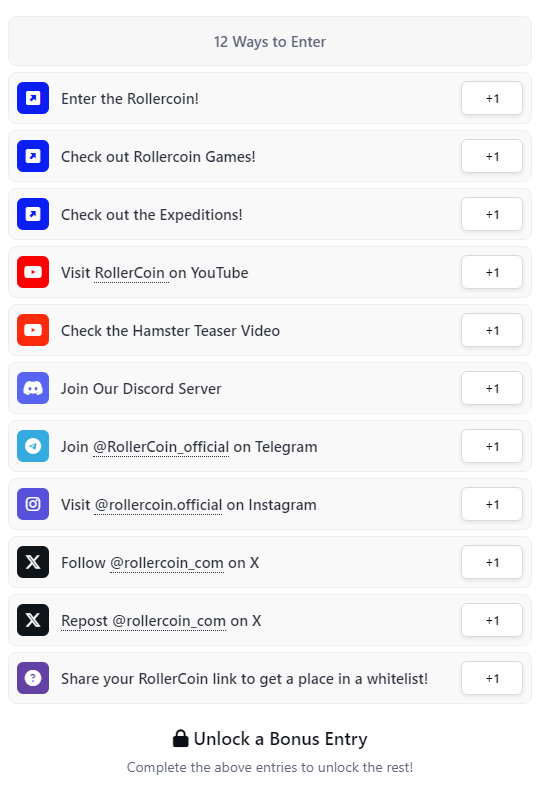Click the YouTube icon for Visit RollerCoin on YouTube
The height and width of the screenshot is (799, 540).
[x=33, y=272]
